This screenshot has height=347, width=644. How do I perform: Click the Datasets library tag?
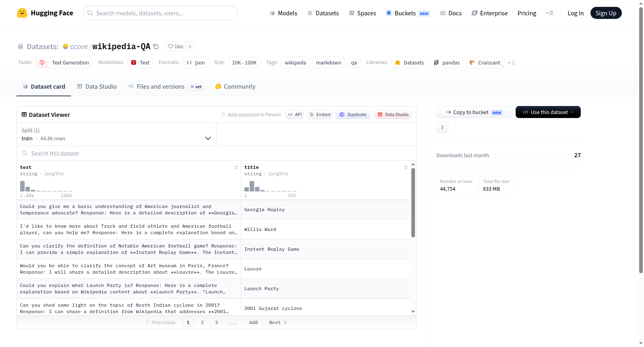(409, 62)
